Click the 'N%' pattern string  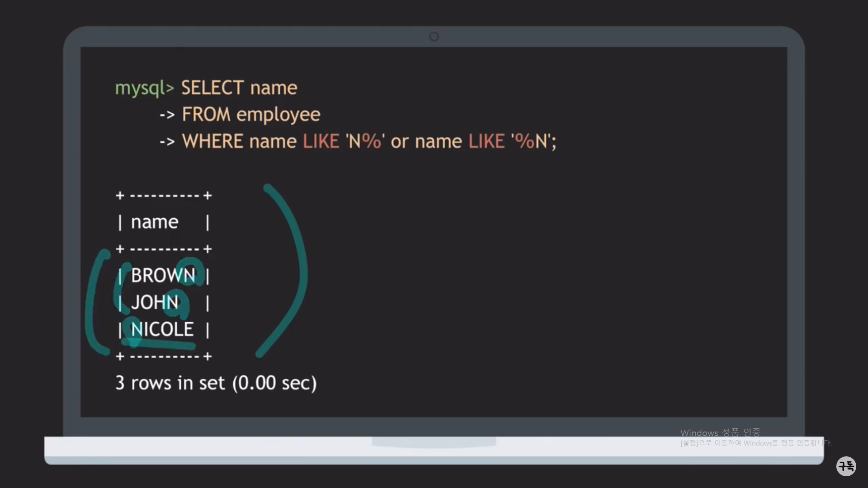pos(365,141)
